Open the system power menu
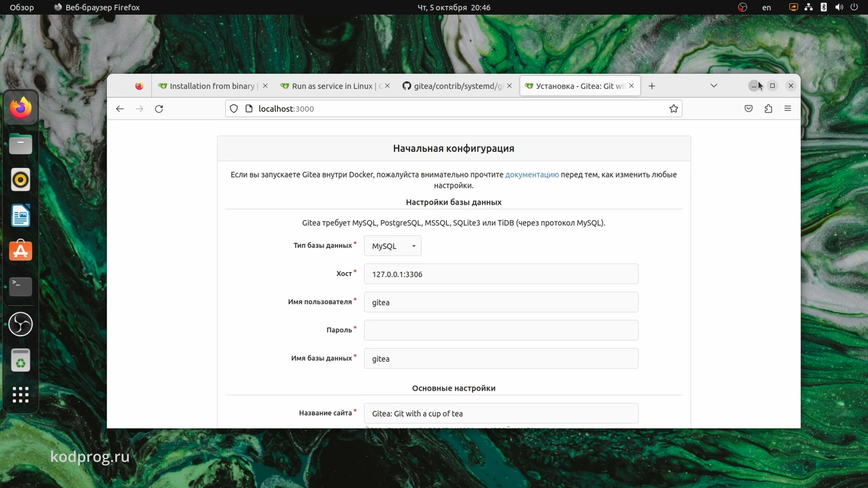This screenshot has height=488, width=868. [x=854, y=7]
